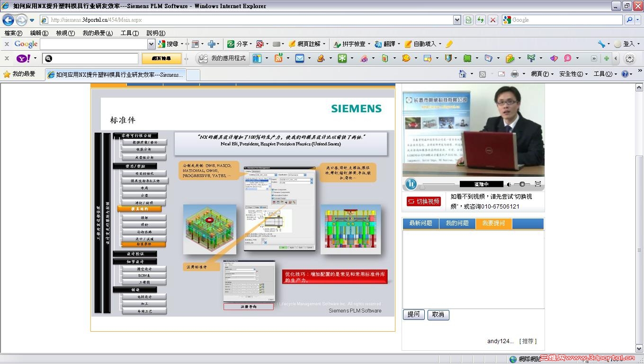Image resolution: width=644 pixels, height=364 pixels.
Task: Click the Google search box beside address bar
Action: (563, 20)
